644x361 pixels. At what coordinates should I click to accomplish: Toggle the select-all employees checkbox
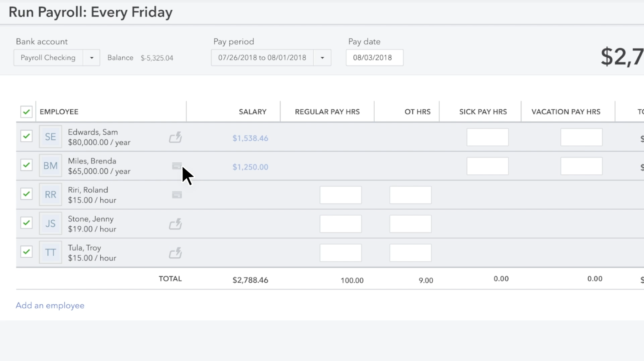[x=26, y=112]
